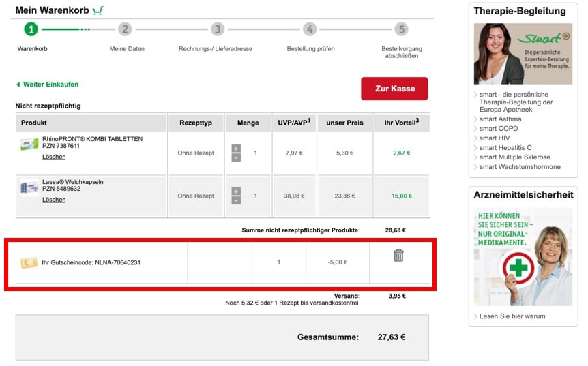Click shipping cost 3,95 €
Viewport: 588px width, 366px height.
pos(397,296)
